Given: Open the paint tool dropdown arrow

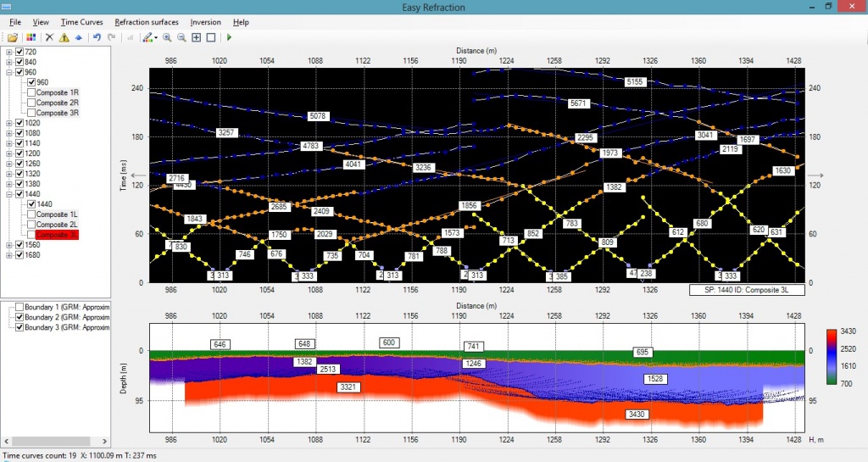Looking at the screenshot, I should [x=156, y=38].
